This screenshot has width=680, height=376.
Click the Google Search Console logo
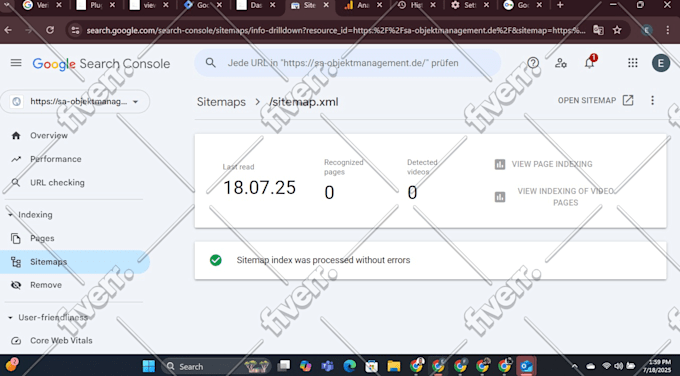101,64
